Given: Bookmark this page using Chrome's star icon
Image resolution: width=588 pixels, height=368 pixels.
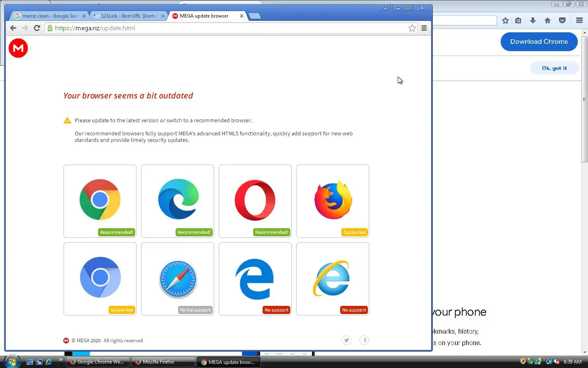Looking at the screenshot, I should click(x=412, y=28).
